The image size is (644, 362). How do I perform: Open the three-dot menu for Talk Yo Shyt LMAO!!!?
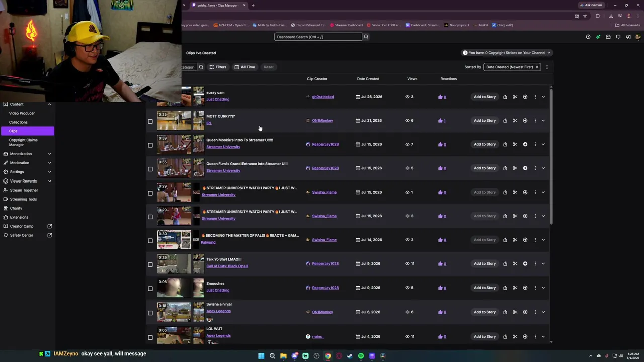(535, 264)
